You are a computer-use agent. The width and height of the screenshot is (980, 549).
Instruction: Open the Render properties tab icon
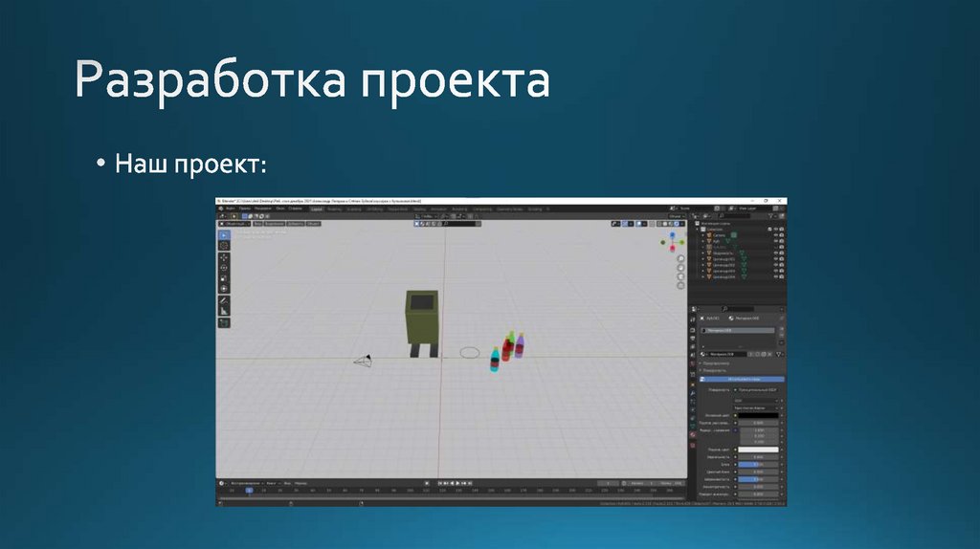click(x=693, y=330)
